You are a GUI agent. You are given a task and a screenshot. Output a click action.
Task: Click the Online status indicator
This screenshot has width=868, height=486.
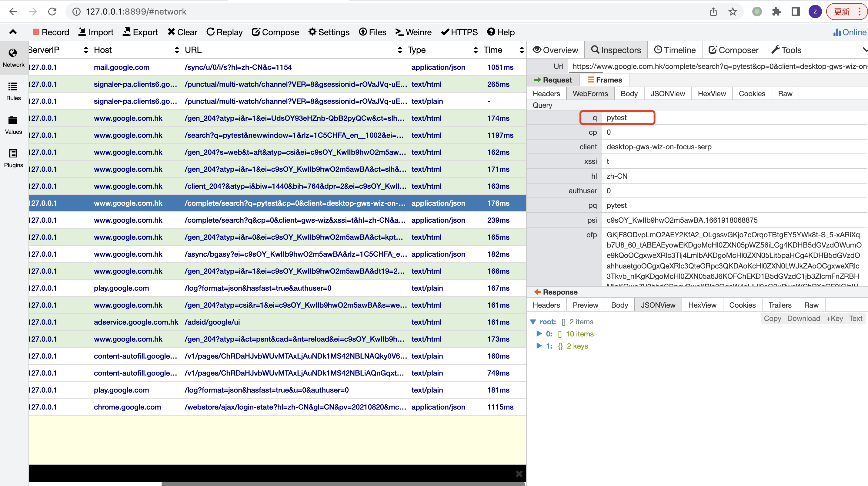(850, 32)
